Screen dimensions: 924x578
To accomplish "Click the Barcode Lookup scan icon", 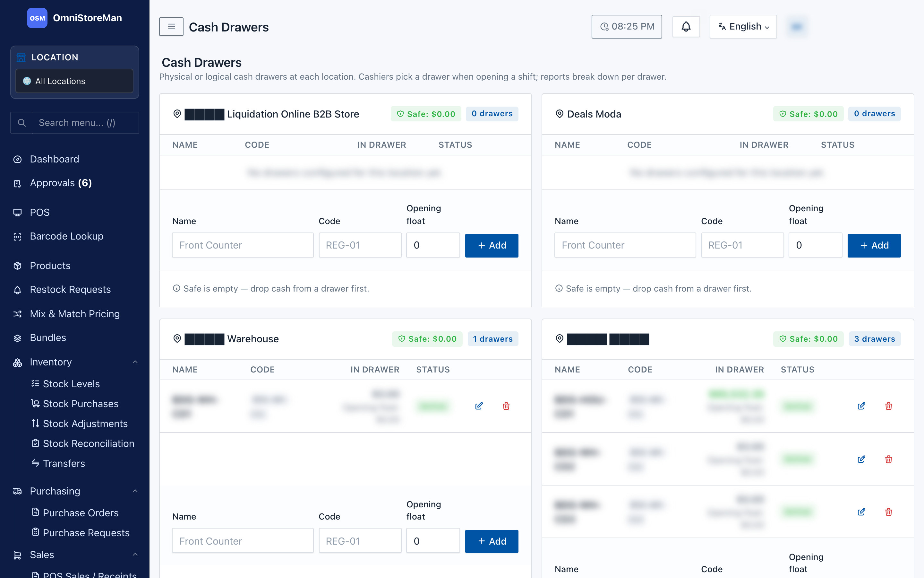I will click(18, 237).
